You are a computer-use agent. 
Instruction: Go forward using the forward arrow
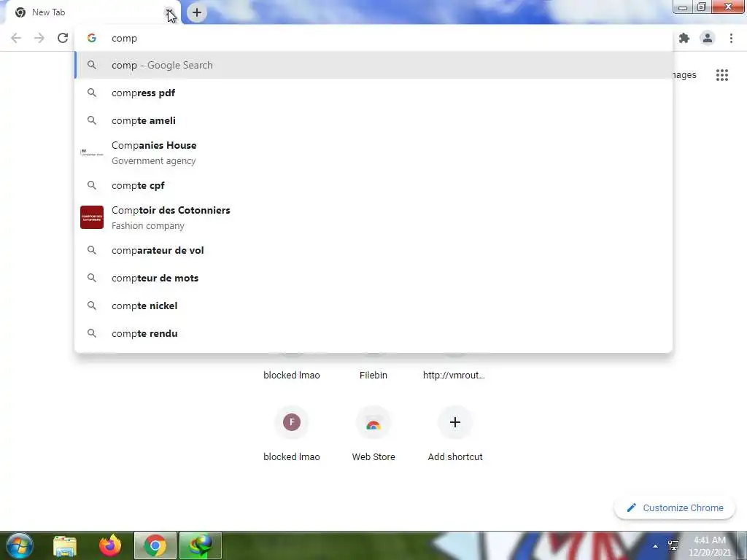click(x=39, y=38)
